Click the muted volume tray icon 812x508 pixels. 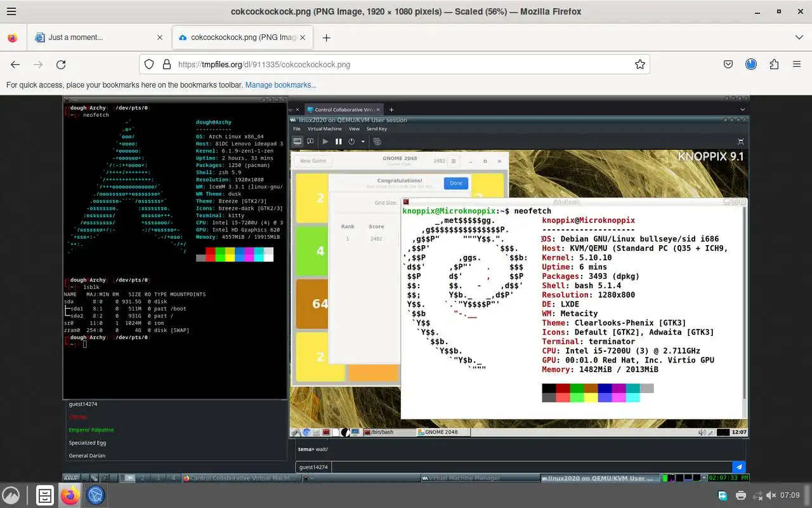click(771, 495)
